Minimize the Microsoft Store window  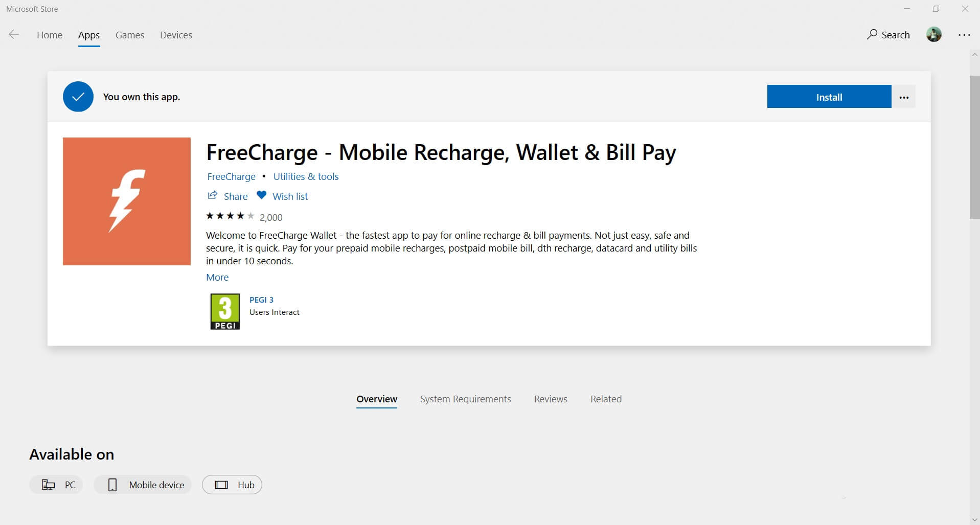[x=907, y=9]
